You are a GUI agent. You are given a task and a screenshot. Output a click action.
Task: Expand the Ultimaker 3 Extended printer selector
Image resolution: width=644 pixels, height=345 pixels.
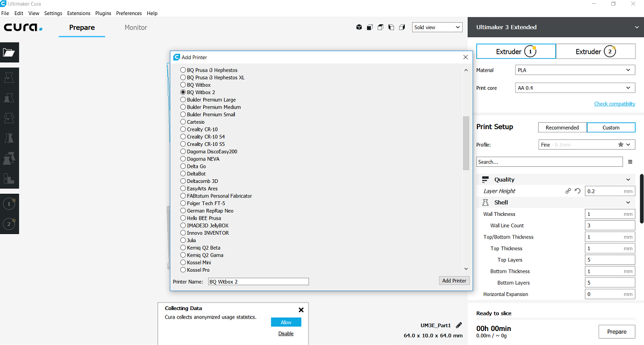pos(556,27)
